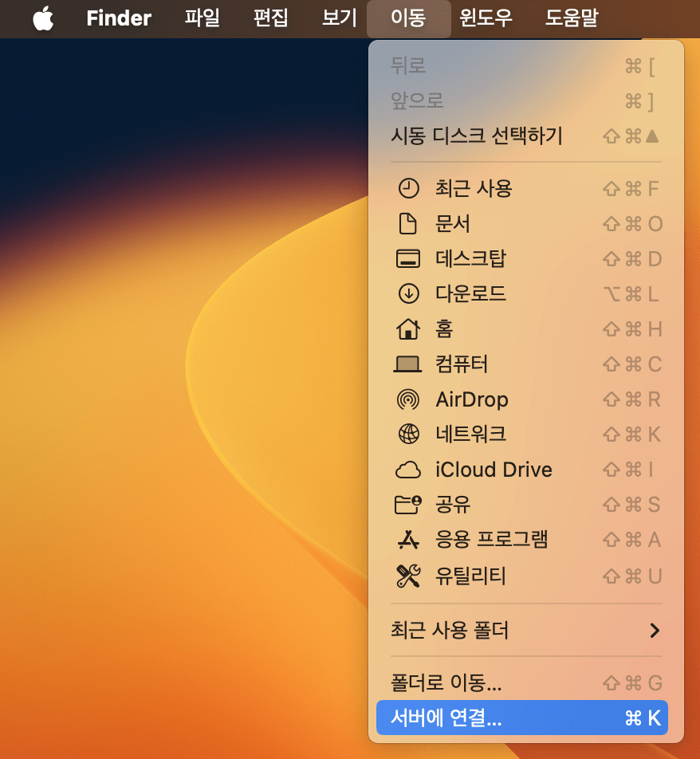Click the globe icon beside 네트워크
The image size is (700, 759).
tap(407, 435)
